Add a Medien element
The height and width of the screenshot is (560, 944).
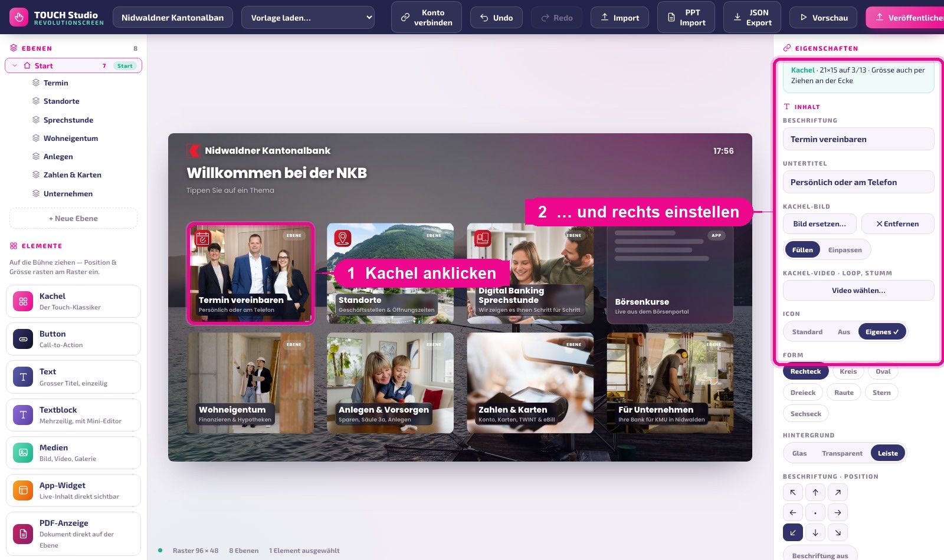coord(73,453)
